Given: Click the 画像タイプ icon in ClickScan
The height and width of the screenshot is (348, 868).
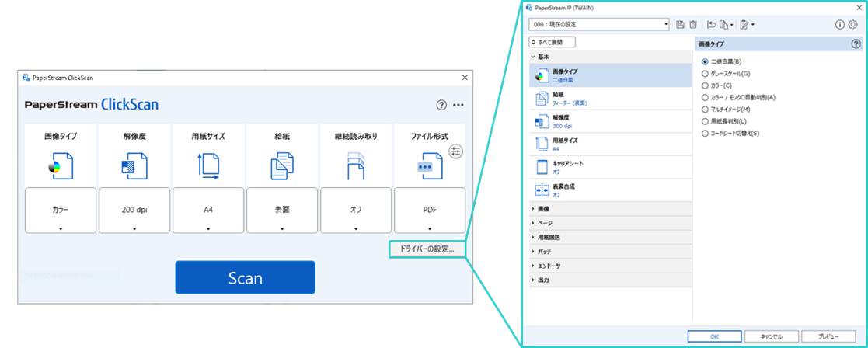Looking at the screenshot, I should click(x=61, y=166).
